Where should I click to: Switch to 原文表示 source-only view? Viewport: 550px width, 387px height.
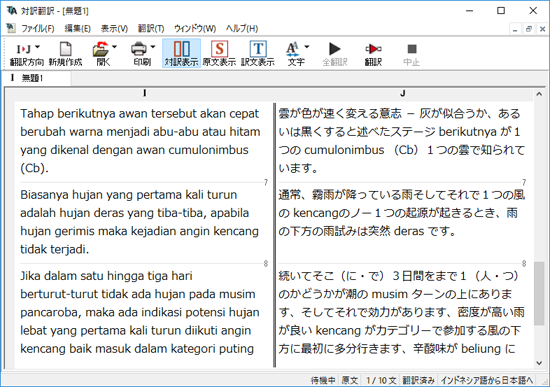point(220,49)
